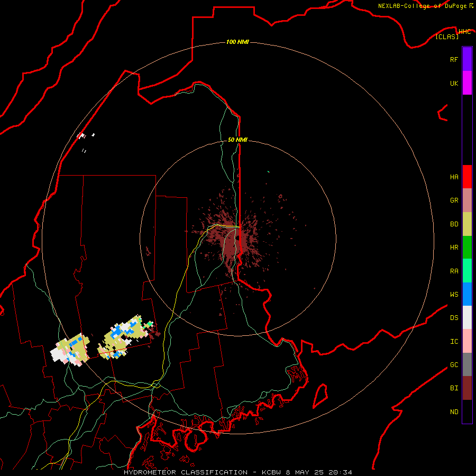Click the 100 NMI range ring label
The image size is (476, 476).
click(237, 42)
